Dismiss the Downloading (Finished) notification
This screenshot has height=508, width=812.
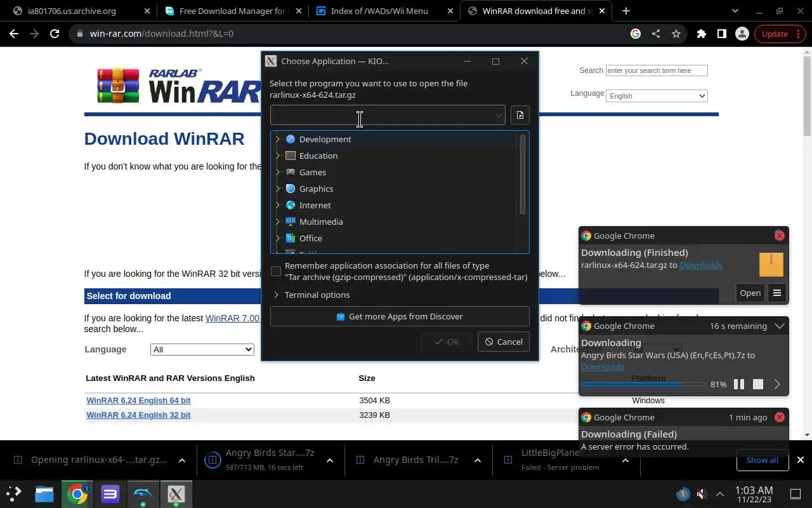pos(780,236)
